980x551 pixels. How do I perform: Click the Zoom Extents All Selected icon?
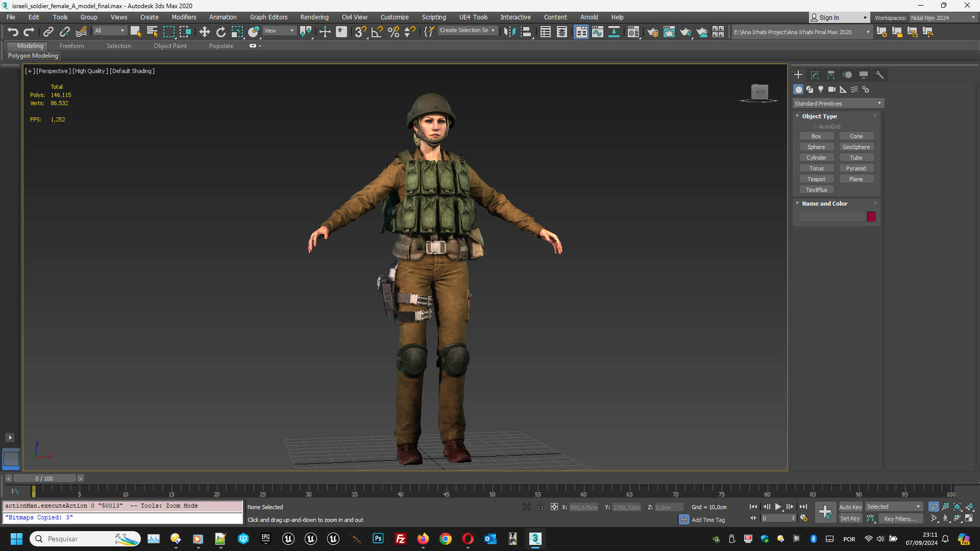tap(969, 507)
